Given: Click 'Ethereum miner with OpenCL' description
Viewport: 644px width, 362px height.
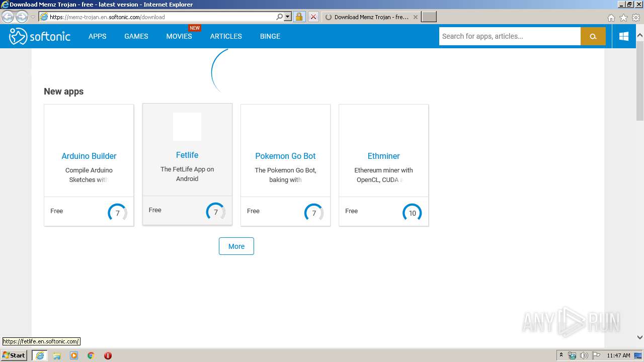Looking at the screenshot, I should point(383,175).
